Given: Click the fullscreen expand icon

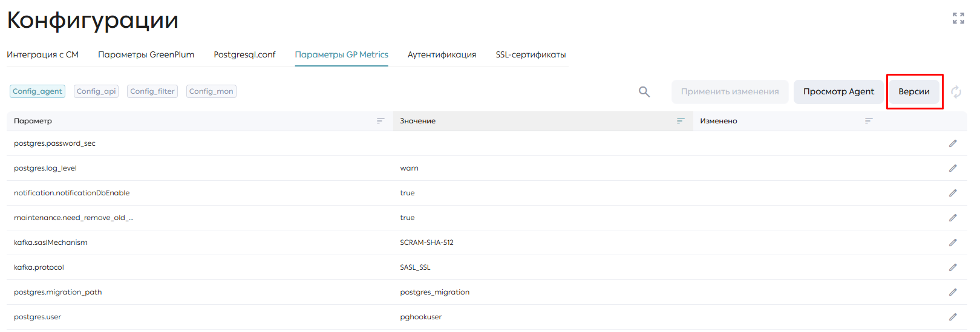Looking at the screenshot, I should pos(958,18).
